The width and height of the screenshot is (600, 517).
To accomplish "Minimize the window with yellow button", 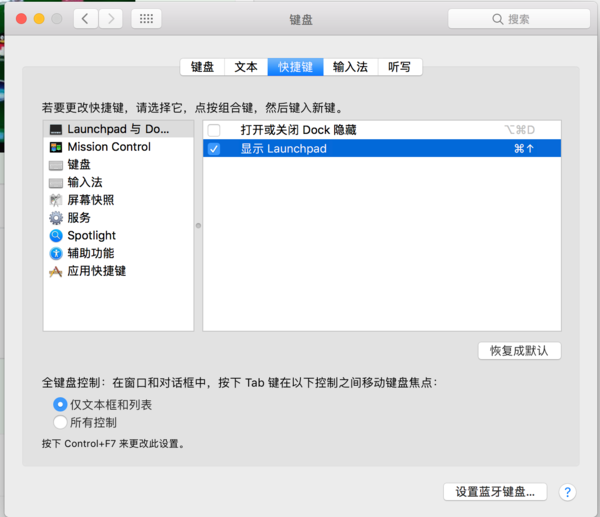I will click(x=39, y=19).
